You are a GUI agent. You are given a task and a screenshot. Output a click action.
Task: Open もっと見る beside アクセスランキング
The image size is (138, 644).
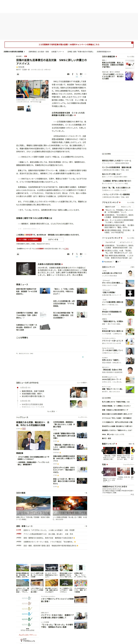pos(131,203)
